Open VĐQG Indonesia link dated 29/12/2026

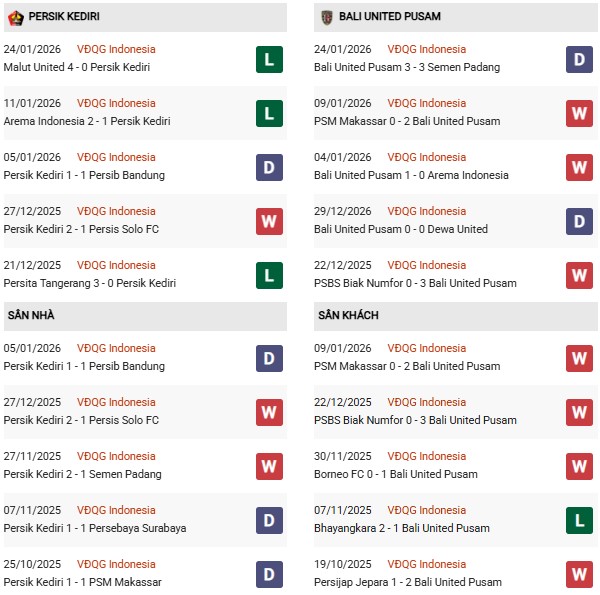[x=428, y=211]
